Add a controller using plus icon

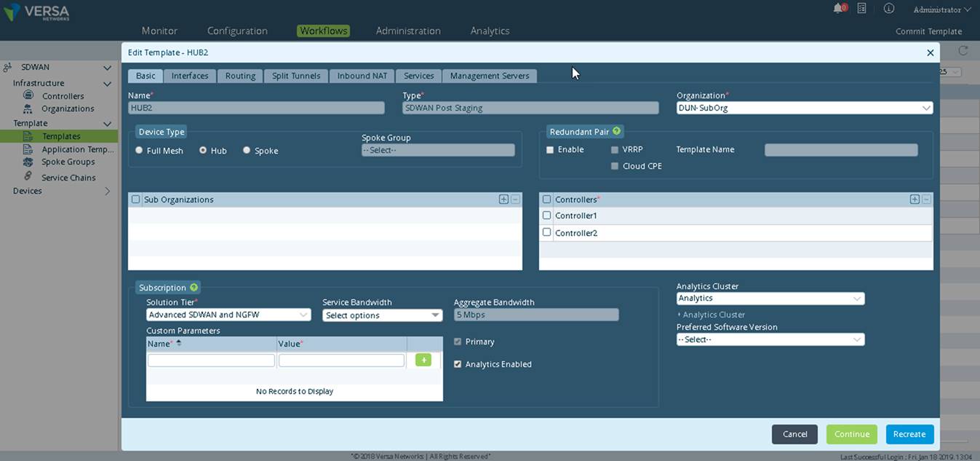point(915,200)
